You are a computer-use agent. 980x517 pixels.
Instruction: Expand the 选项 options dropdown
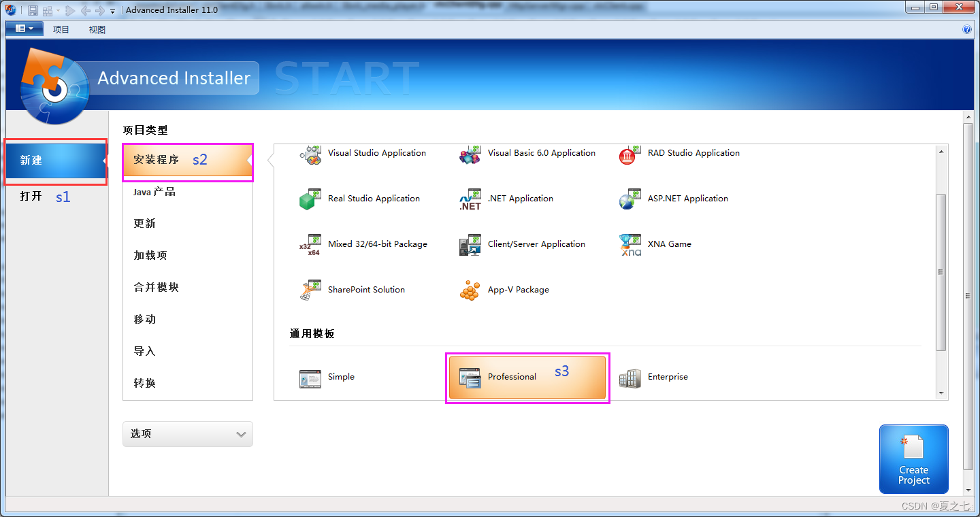188,434
